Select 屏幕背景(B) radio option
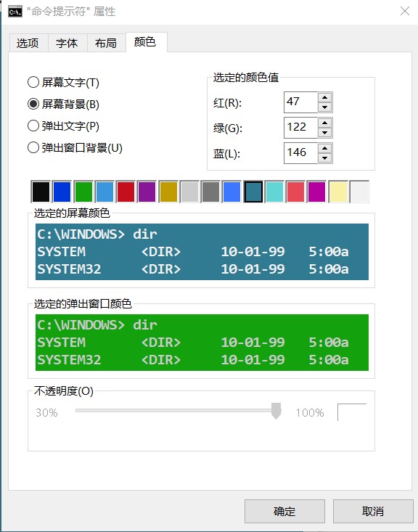This screenshot has width=418, height=532. pyautogui.click(x=63, y=105)
